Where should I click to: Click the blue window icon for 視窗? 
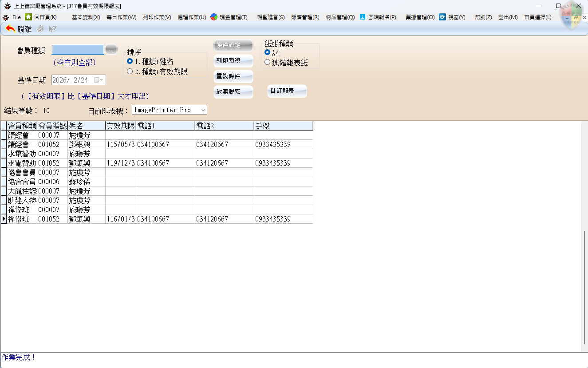442,17
